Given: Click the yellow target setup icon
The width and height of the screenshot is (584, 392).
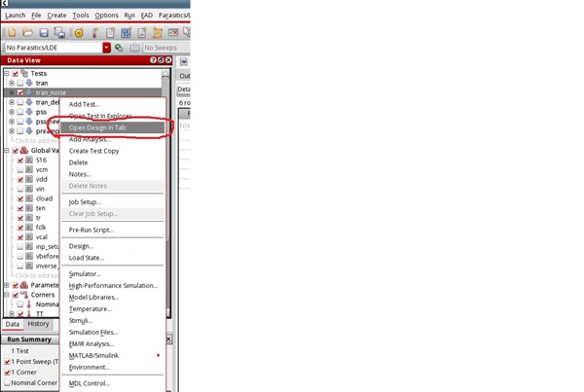Looking at the screenshot, I should pos(79,32).
